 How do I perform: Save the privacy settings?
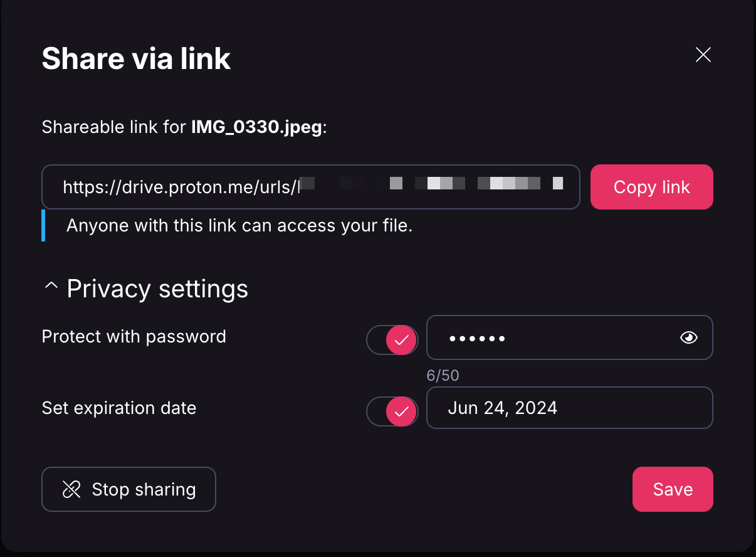coord(673,489)
